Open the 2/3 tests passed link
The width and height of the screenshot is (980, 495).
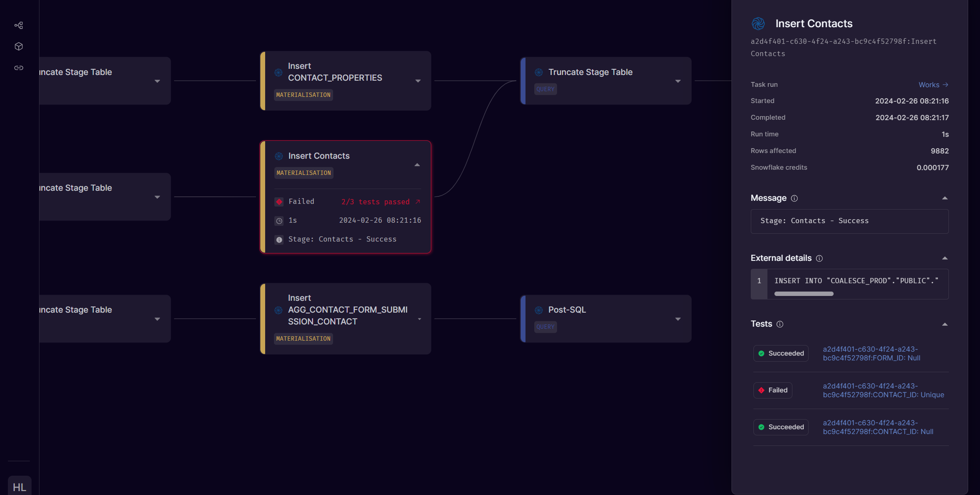[x=380, y=202]
